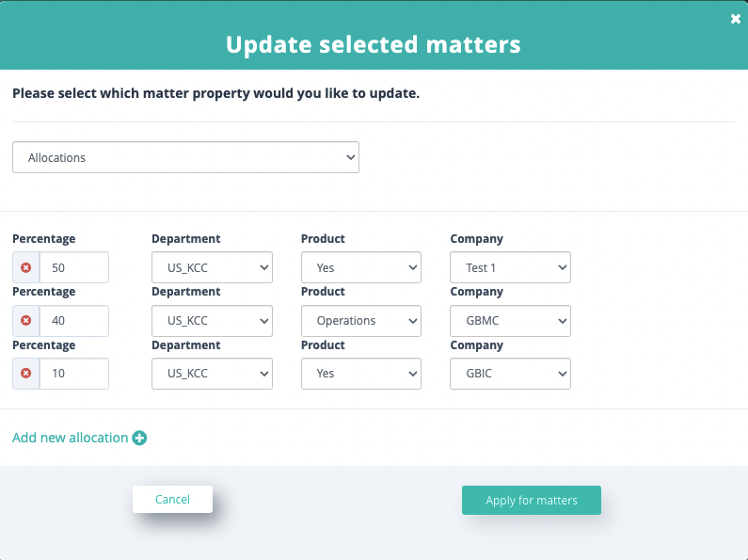Viewport: 748px width, 560px height.
Task: Open the second row Department US_KCC dropdown
Action: (x=213, y=321)
